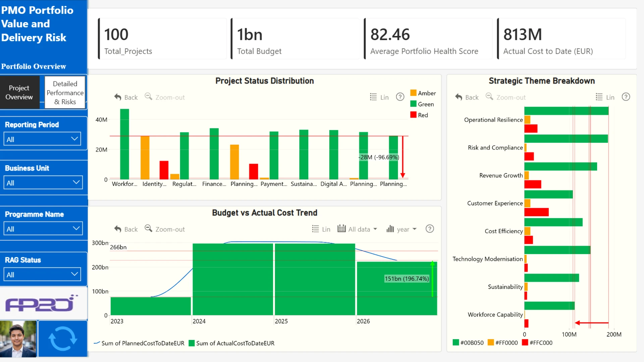Image resolution: width=644 pixels, height=362 pixels.
Task: Click the Green legend swatch
Action: (413, 104)
